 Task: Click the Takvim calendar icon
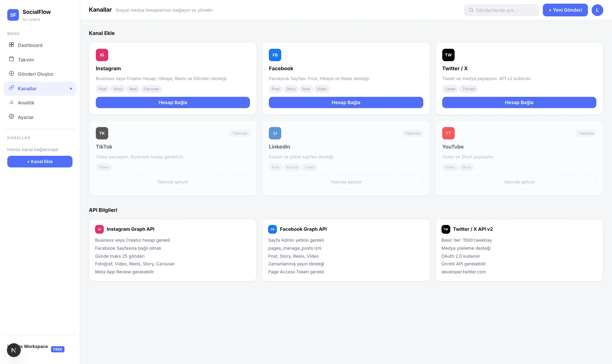[x=11, y=59]
